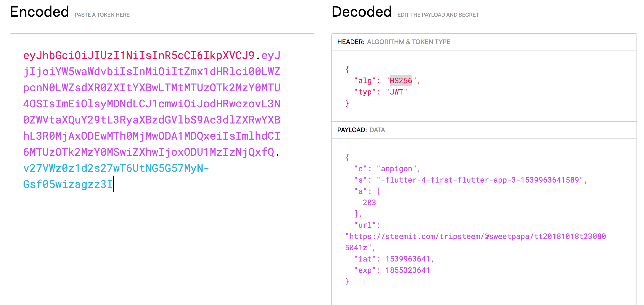This screenshot has width=644, height=305.
Task: Click the Encoded heading
Action: click(39, 12)
